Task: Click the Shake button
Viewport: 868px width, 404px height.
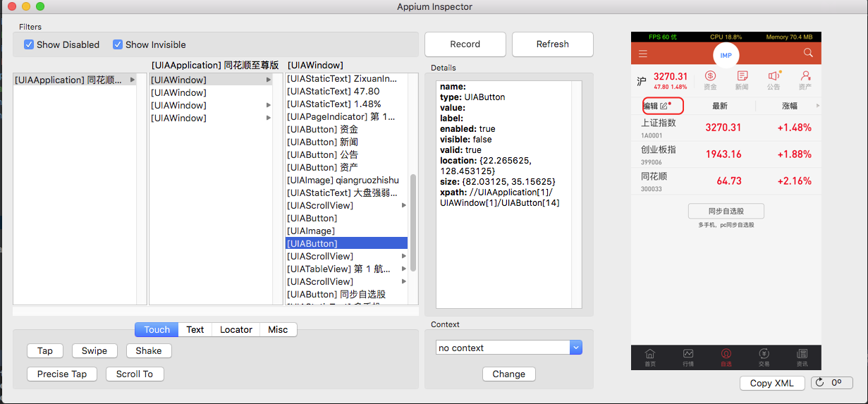Action: tap(149, 350)
